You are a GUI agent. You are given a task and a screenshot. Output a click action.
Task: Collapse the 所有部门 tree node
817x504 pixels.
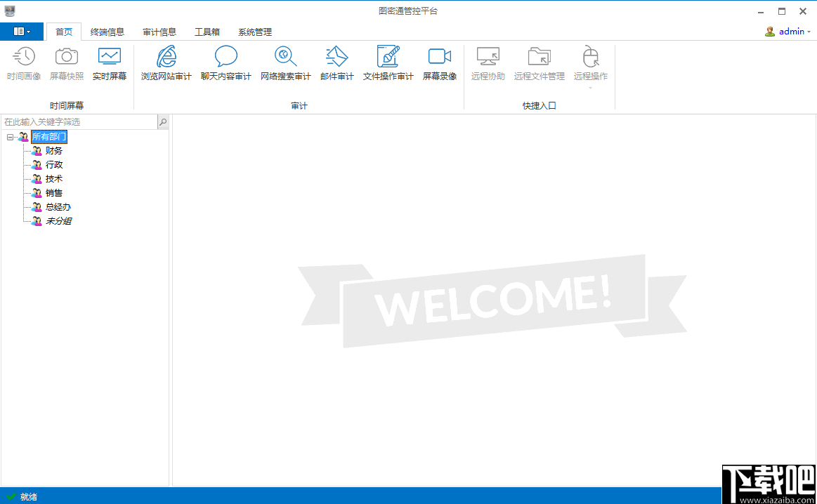[10, 137]
